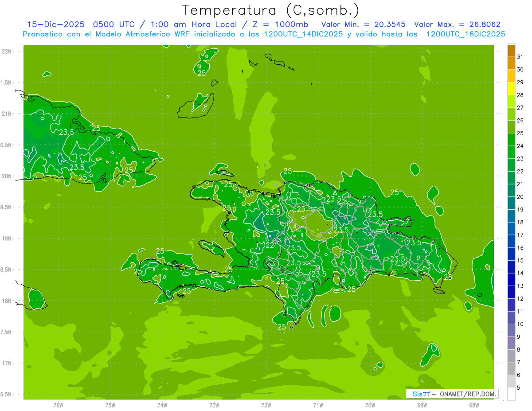532x411 pixels.
Task: Click the '20N' latitude label
Action: (7, 176)
